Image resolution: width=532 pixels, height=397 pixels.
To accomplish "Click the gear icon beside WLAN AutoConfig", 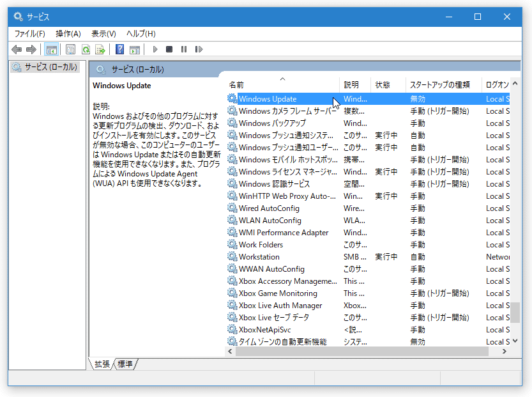I will tap(232, 221).
